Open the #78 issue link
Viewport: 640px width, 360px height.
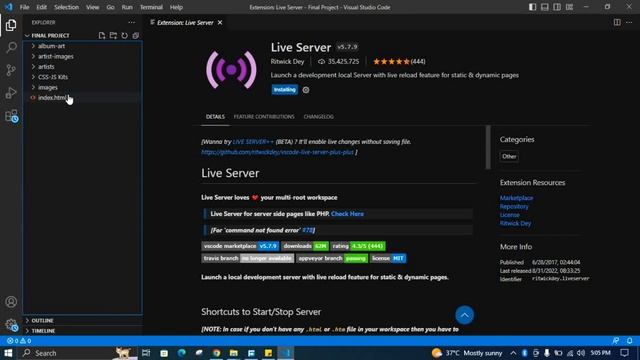coord(307,230)
